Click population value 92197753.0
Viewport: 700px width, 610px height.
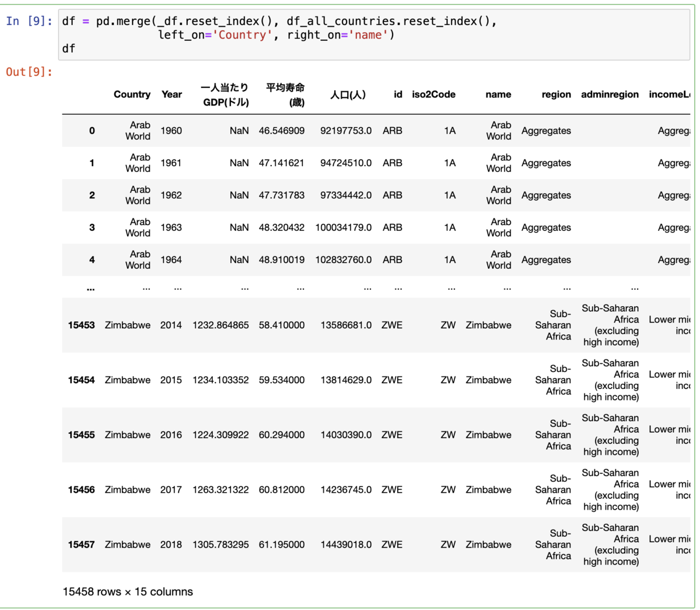pos(346,131)
